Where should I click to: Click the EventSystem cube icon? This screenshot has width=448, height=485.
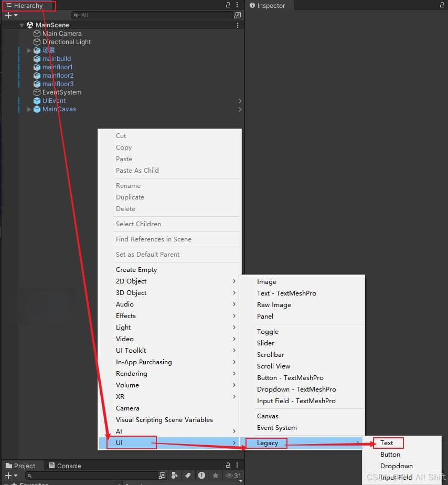(x=37, y=92)
